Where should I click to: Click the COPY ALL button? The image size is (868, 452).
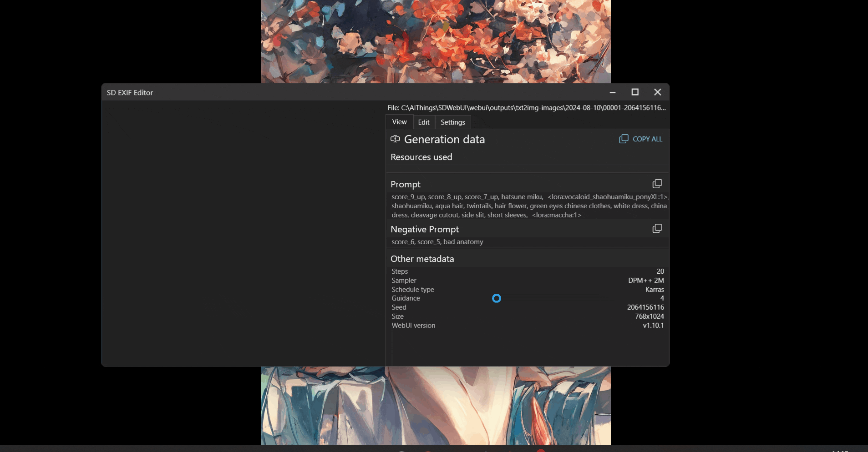[640, 139]
